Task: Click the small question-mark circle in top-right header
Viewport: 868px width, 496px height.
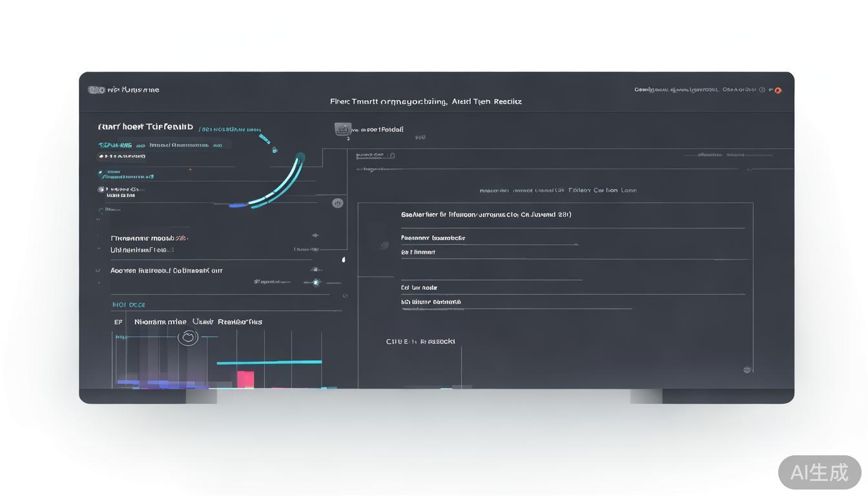Action: [762, 90]
